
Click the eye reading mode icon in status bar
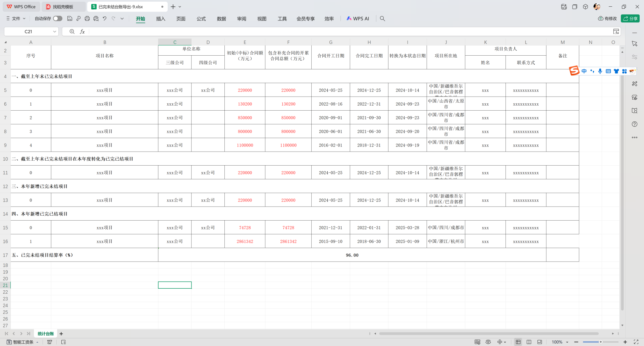(x=488, y=342)
